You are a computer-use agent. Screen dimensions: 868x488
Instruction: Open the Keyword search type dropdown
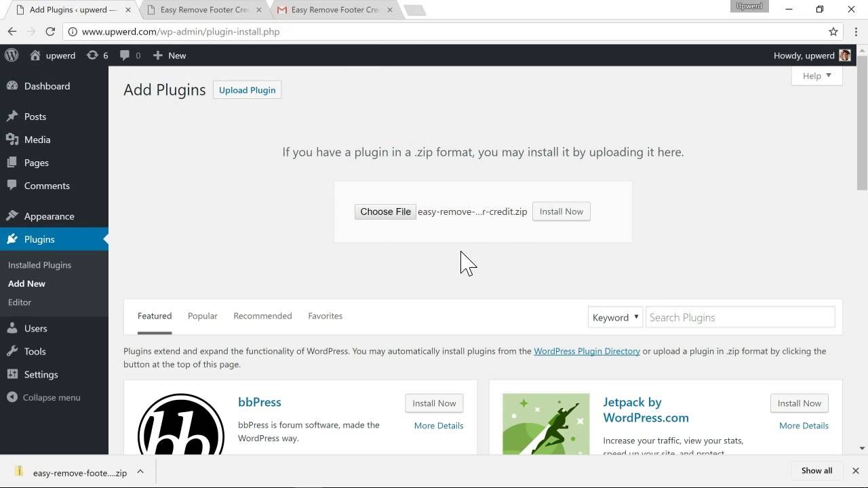pyautogui.click(x=615, y=317)
